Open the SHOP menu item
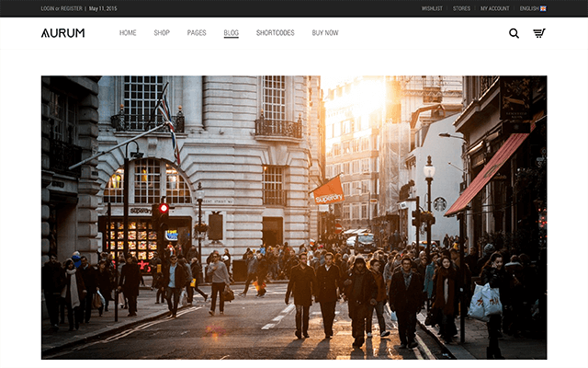 [x=162, y=33]
